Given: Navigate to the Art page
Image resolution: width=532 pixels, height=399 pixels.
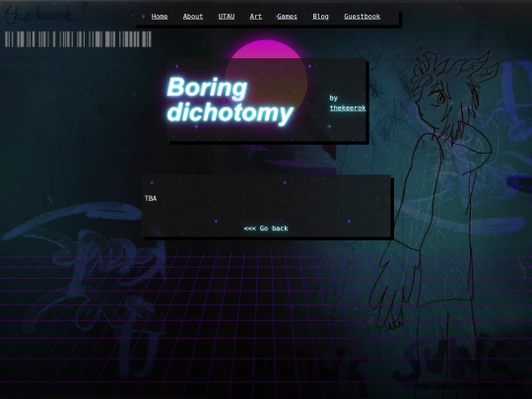Looking at the screenshot, I should pyautogui.click(x=255, y=17).
